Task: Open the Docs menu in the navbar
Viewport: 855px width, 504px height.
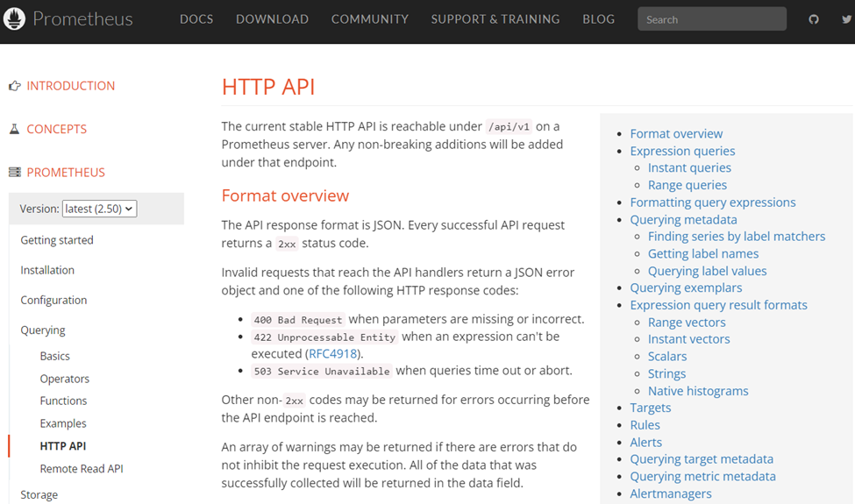Action: coord(196,19)
